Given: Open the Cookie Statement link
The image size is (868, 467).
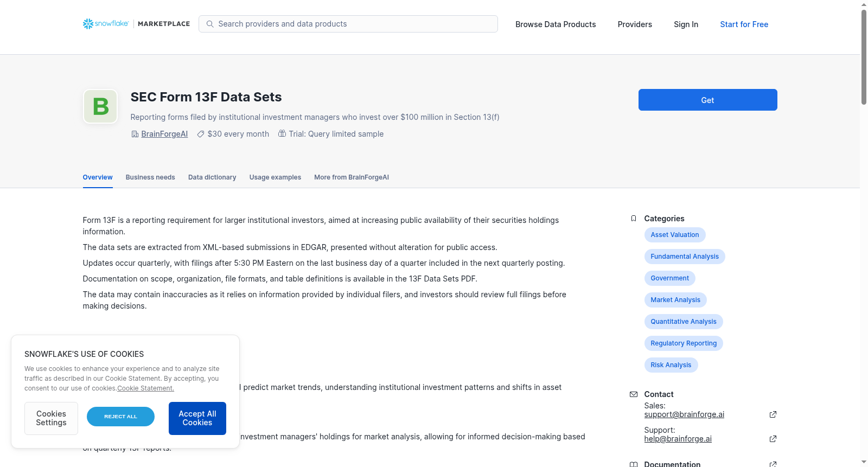Looking at the screenshot, I should pos(145,388).
